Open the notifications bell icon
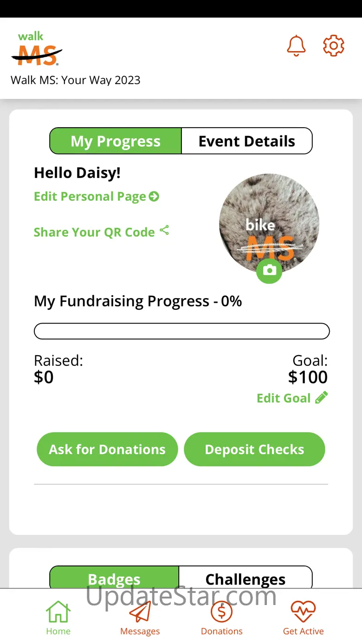Image resolution: width=362 pixels, height=644 pixels. (296, 46)
